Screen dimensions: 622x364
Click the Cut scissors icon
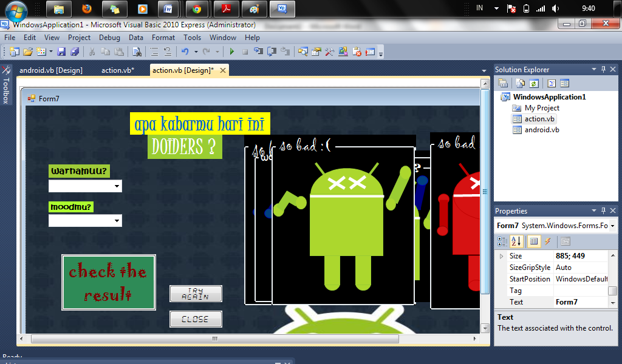(92, 52)
